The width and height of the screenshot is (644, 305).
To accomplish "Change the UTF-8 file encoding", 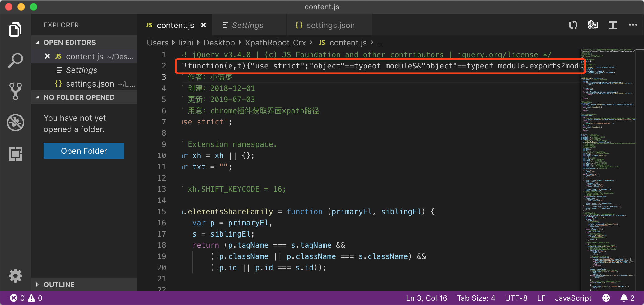I will tap(516, 298).
